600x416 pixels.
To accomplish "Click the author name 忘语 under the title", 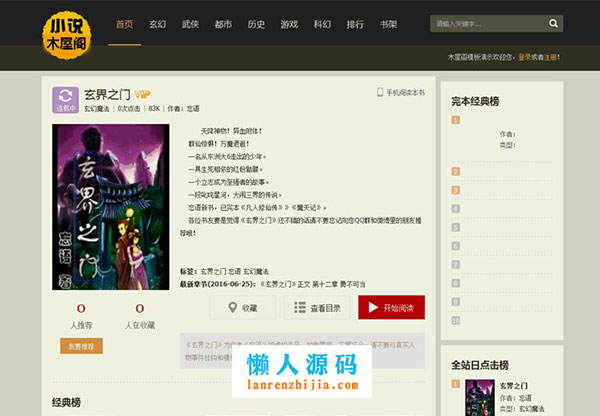I will [193, 109].
